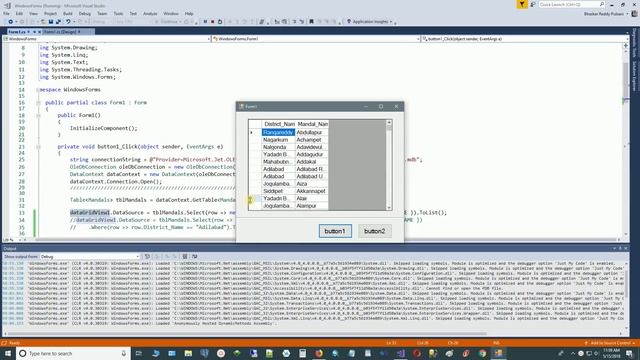
Task: Collapse the Form1 class outline
Action: tap(38, 102)
